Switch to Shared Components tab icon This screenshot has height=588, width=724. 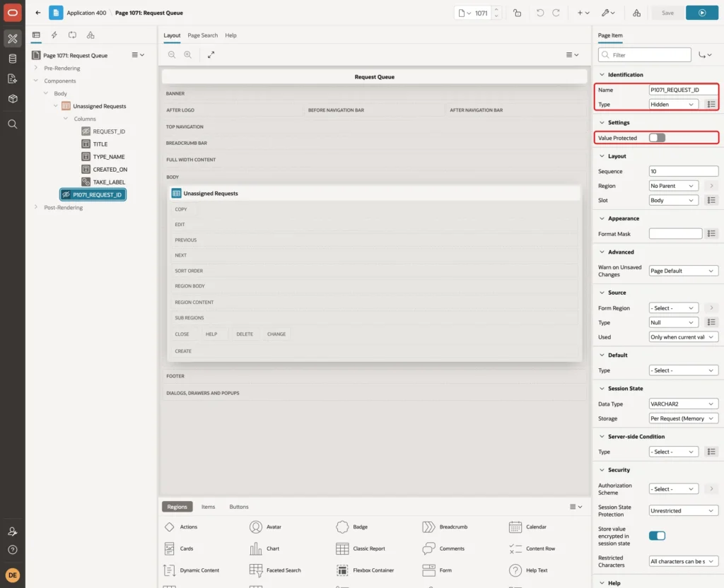(90, 35)
